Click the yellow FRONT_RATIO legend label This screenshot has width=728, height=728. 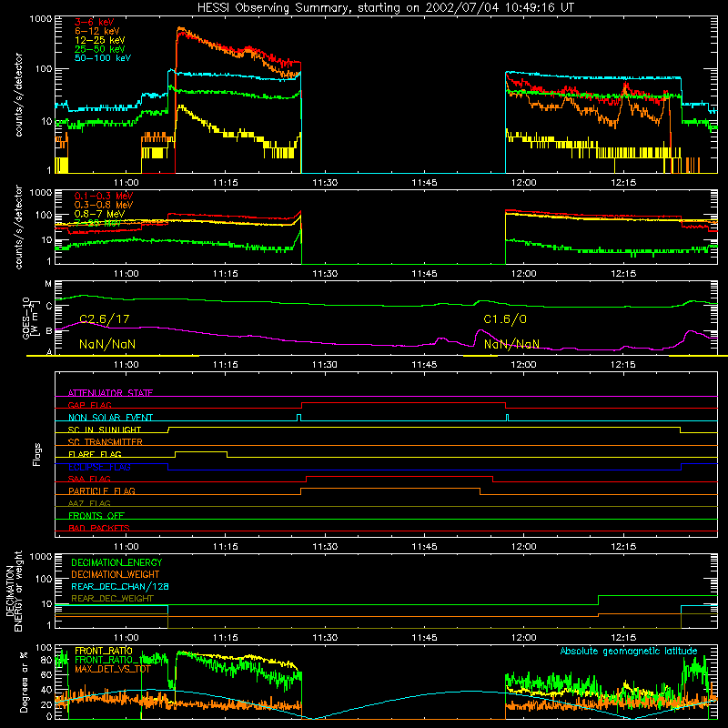click(x=104, y=651)
